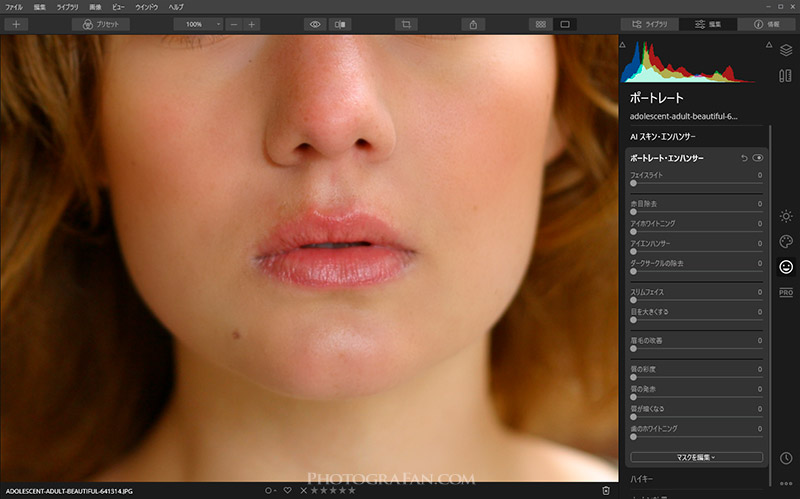Toggle the histogram highlight clipping triangle on the right
Viewport: 800px width, 499px height.
[769, 45]
